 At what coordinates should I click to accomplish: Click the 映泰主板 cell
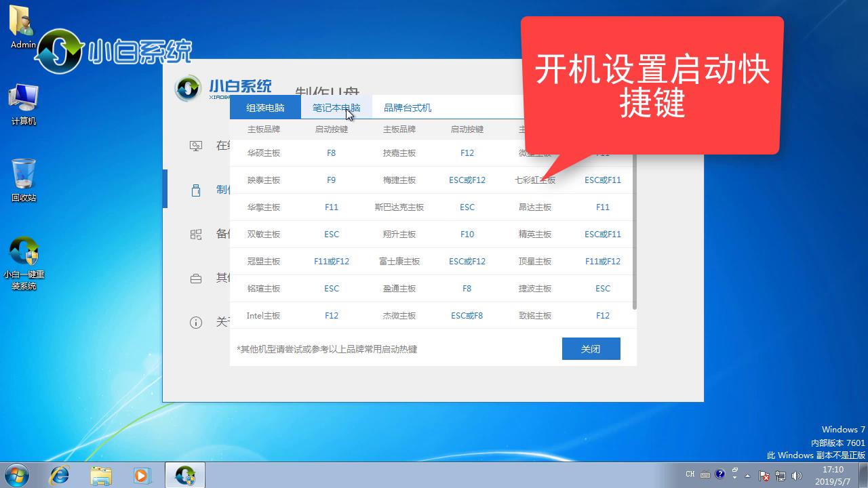(x=264, y=180)
